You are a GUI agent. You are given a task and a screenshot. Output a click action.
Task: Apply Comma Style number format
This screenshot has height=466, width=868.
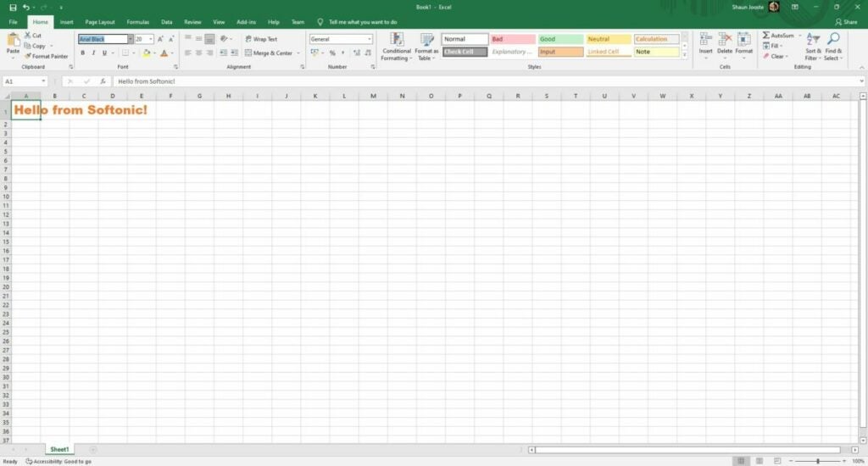click(x=342, y=53)
